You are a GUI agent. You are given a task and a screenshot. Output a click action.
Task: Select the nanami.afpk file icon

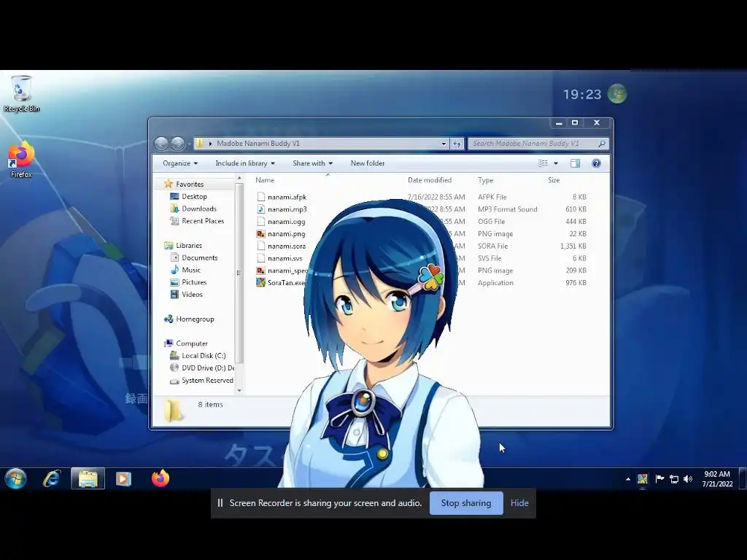[260, 197]
